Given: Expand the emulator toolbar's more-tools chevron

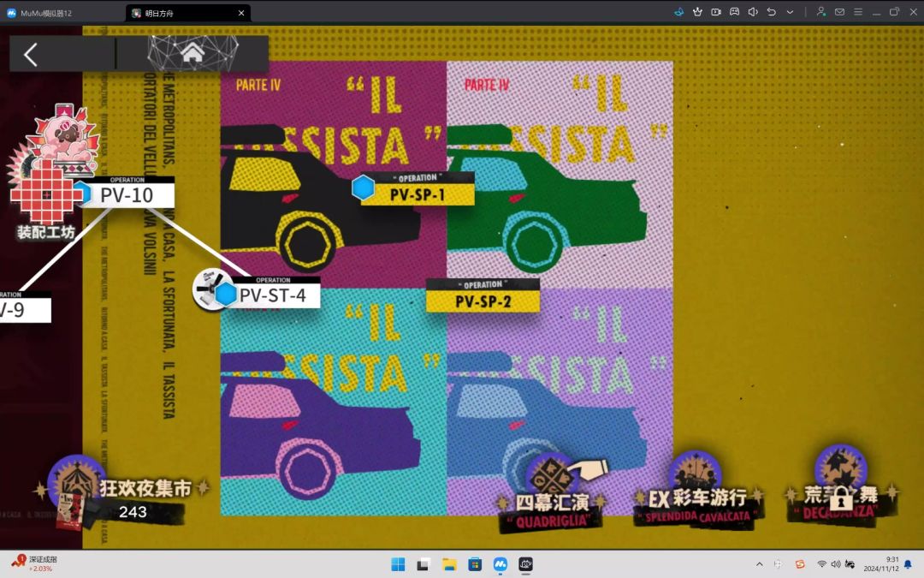Looking at the screenshot, I should click(790, 12).
